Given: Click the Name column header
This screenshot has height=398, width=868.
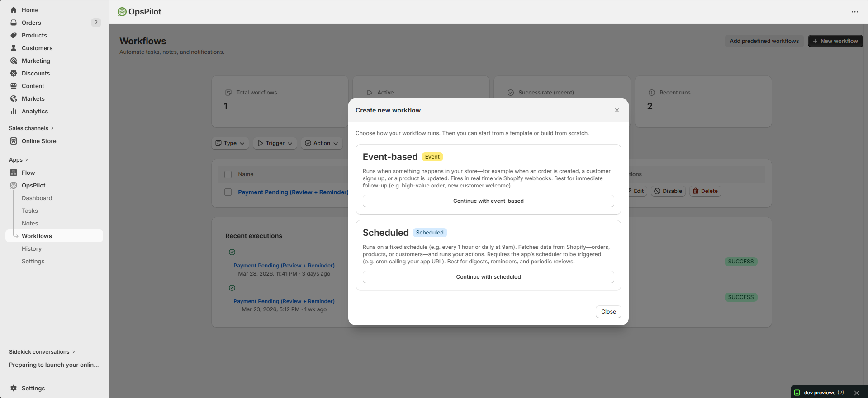Looking at the screenshot, I should point(246,174).
